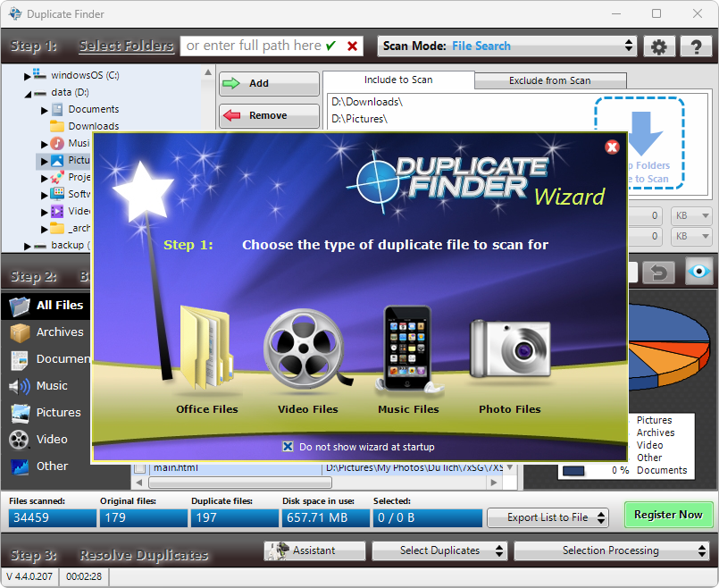Uncheck Do not show wizard at startup

click(x=288, y=447)
